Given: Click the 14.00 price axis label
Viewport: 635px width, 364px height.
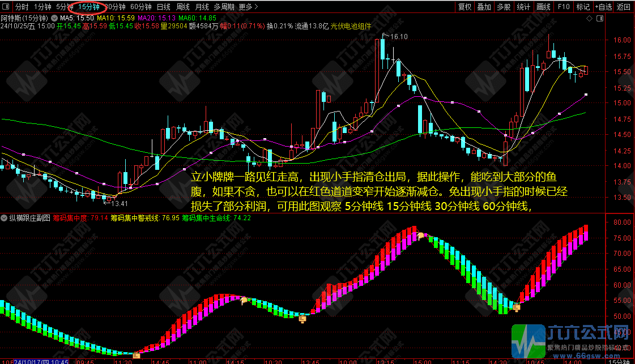Looking at the screenshot, I should point(622,166).
